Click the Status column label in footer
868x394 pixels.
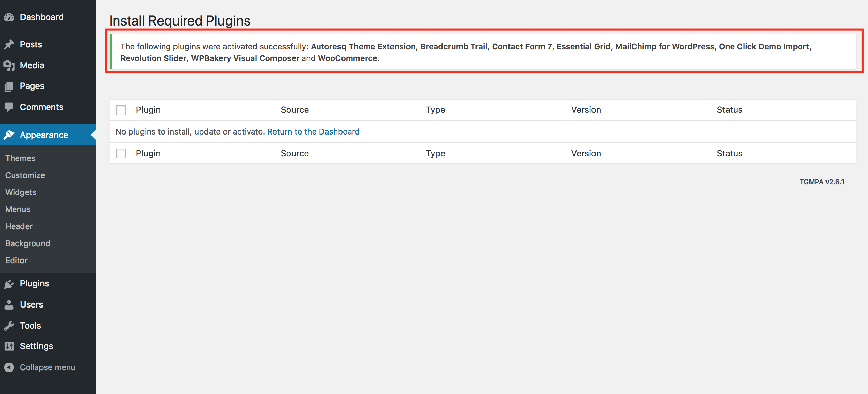tap(730, 153)
